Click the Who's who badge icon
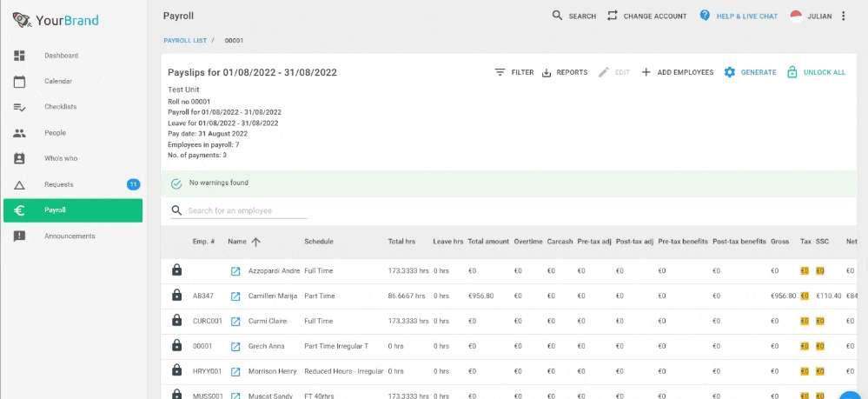The height and width of the screenshot is (399, 868). (x=19, y=158)
